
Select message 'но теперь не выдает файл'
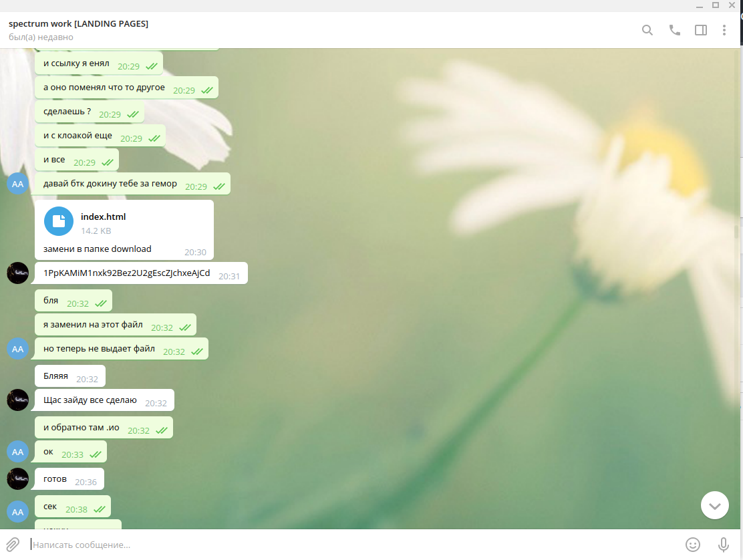pyautogui.click(x=122, y=349)
